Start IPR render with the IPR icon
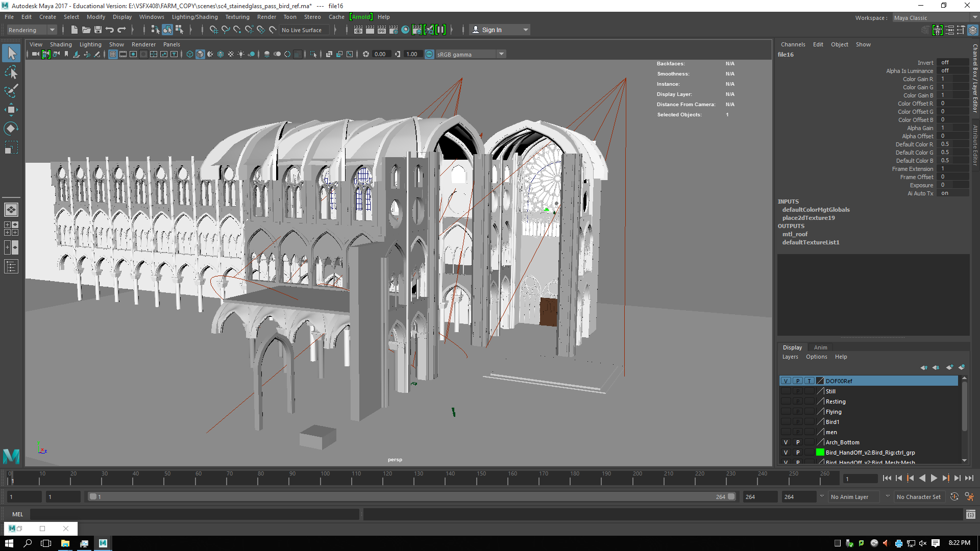 point(382,30)
